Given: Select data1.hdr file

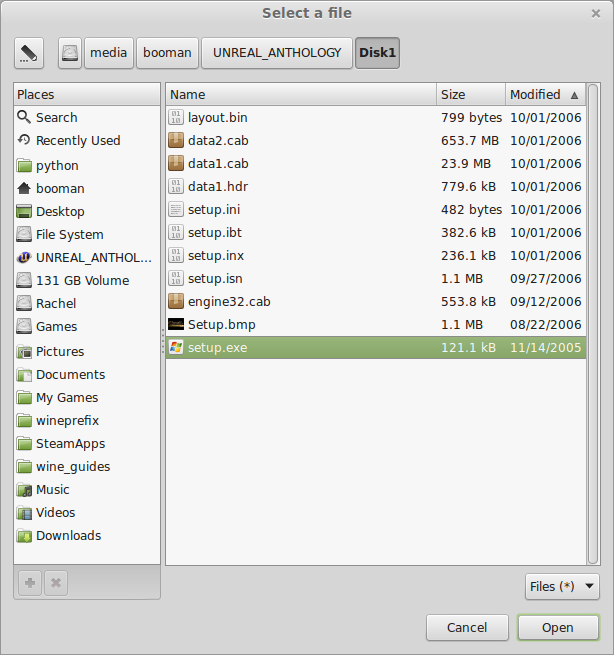Looking at the screenshot, I should click(x=376, y=186).
